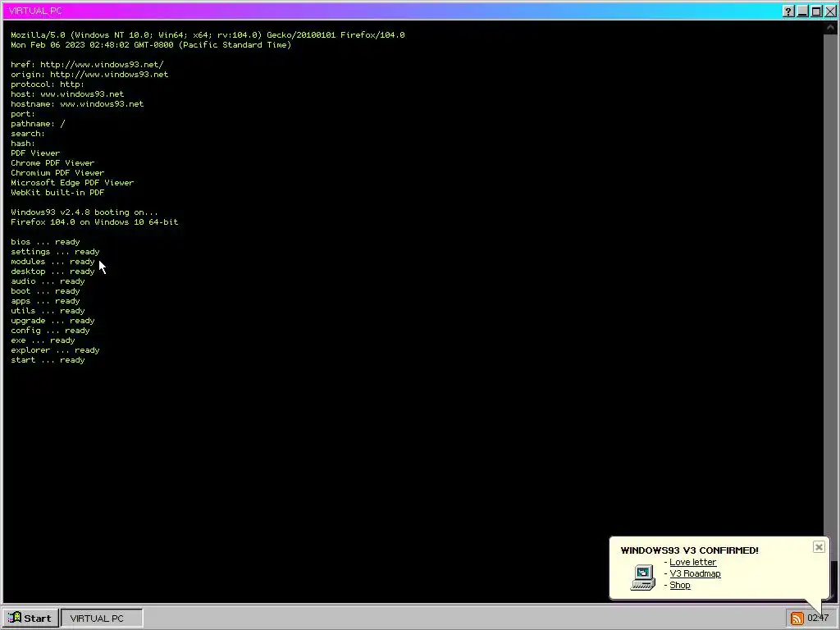
Task: Click the 'bios ... ready' line
Action: point(46,242)
